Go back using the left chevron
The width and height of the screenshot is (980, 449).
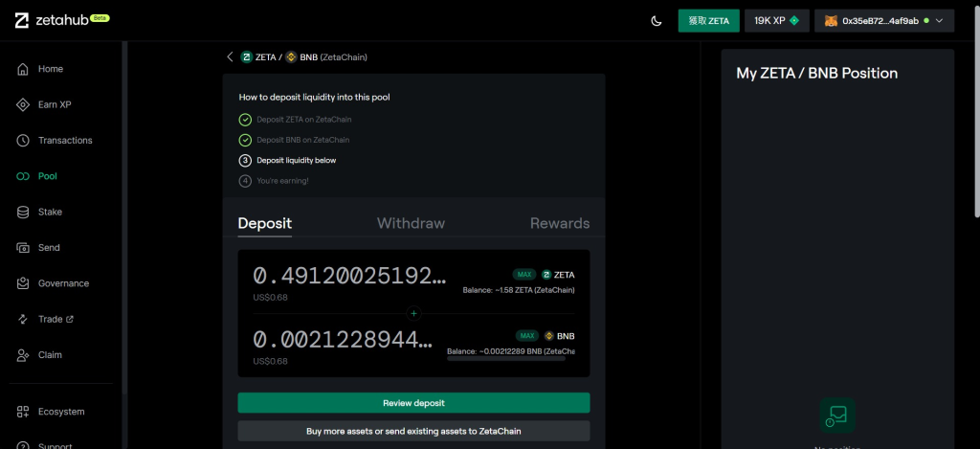(230, 57)
